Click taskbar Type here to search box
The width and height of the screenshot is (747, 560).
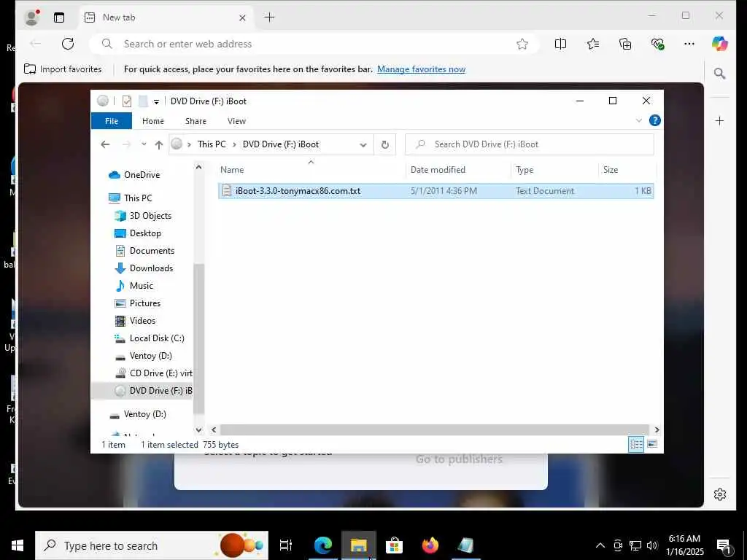pos(152,545)
